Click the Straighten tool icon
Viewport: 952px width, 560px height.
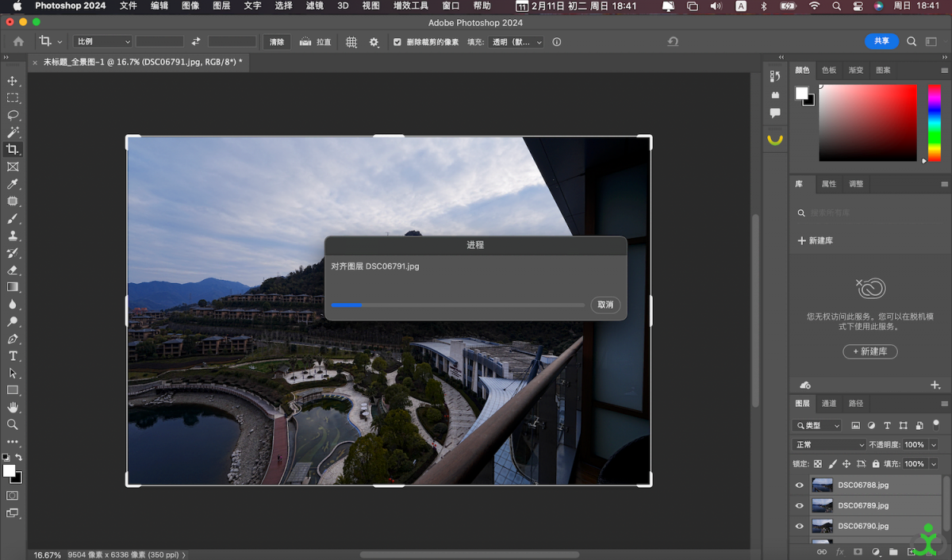click(305, 42)
